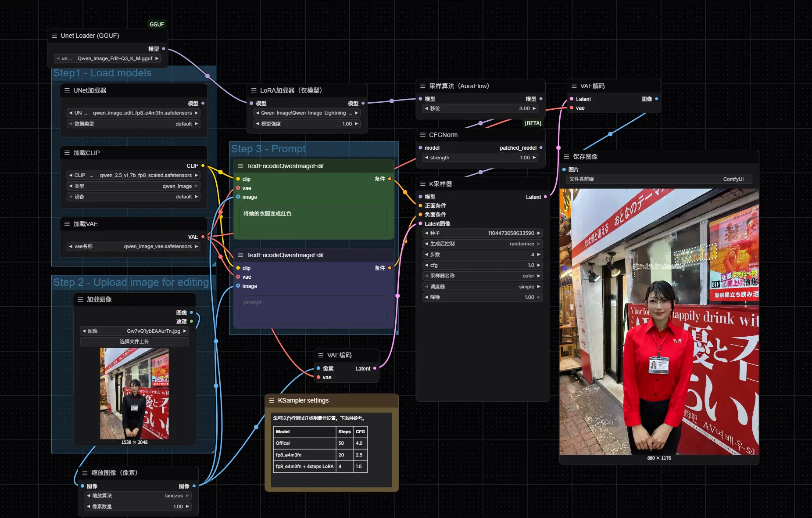Click the CFGNorm node header icon

pyautogui.click(x=423, y=135)
